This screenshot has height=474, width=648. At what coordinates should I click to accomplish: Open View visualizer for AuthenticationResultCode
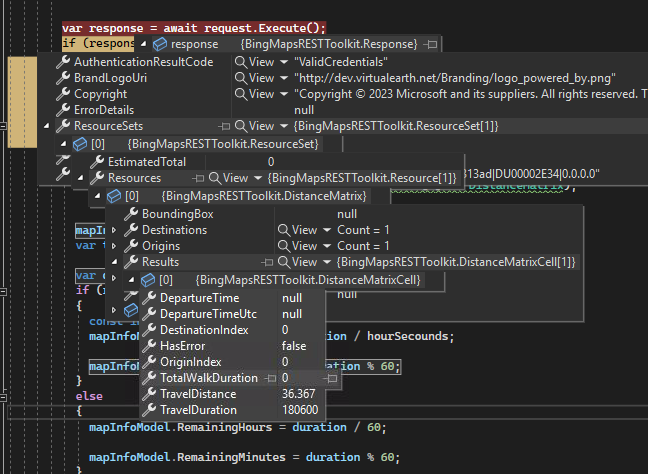pyautogui.click(x=255, y=62)
